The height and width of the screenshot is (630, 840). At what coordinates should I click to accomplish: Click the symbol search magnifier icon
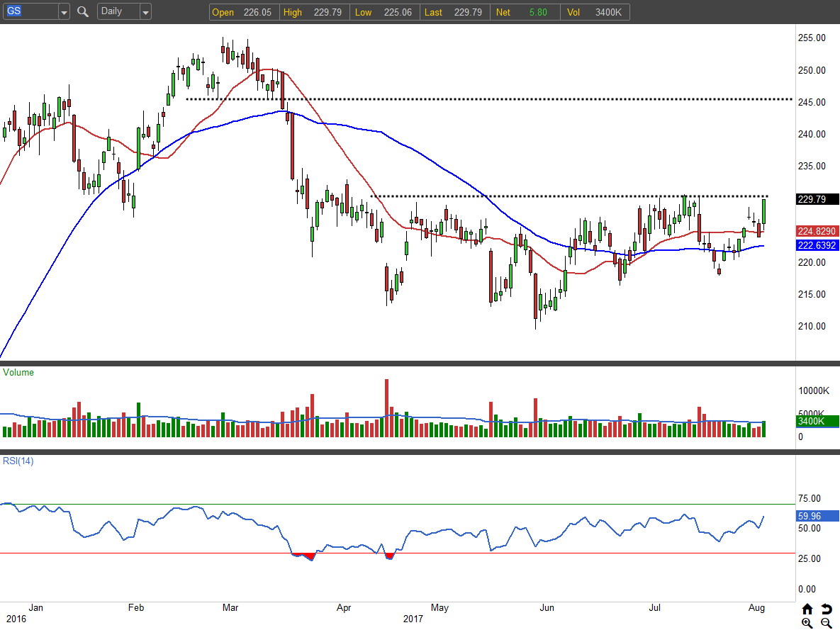point(82,11)
